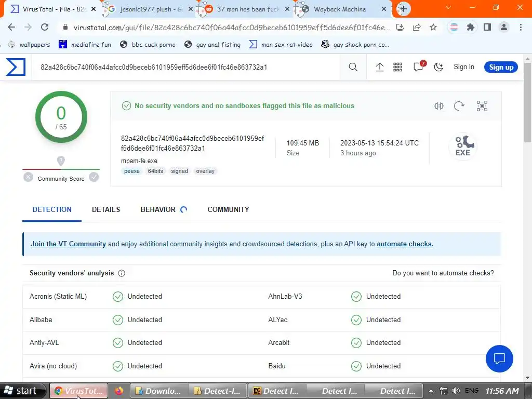The image size is (532, 399).
Task: Open the wallpapers bookmark
Action: 29,45
